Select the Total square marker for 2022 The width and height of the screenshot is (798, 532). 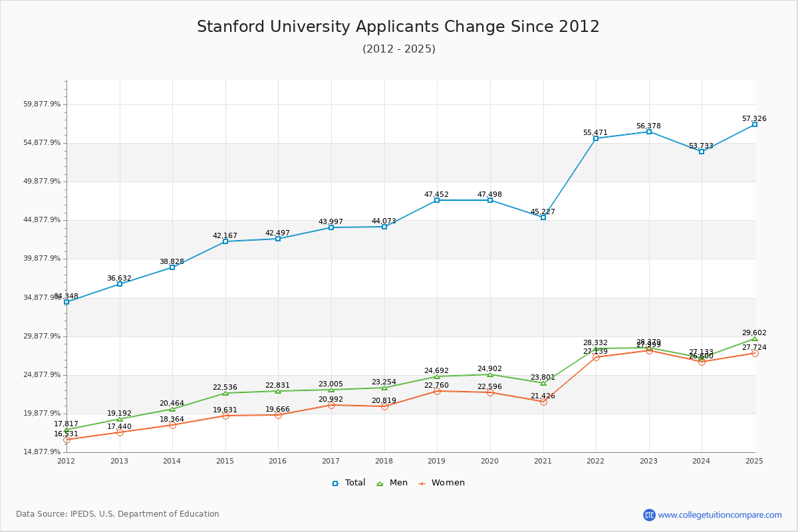point(596,138)
